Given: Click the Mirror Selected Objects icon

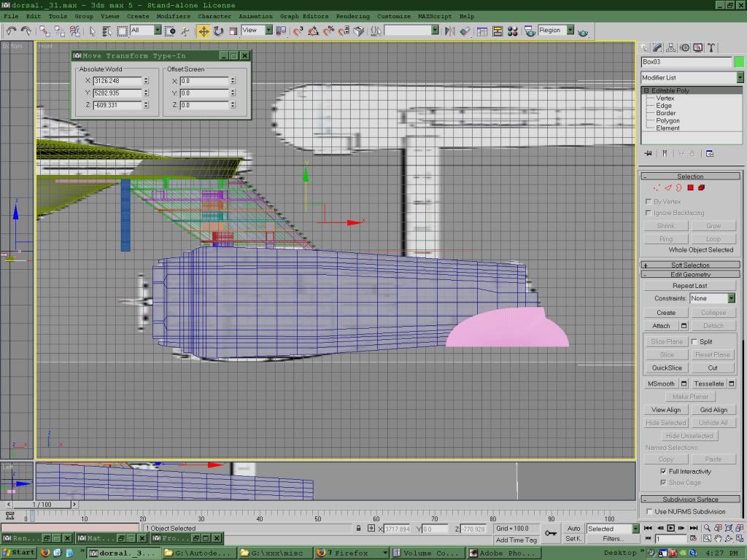Looking at the screenshot, I should point(449,31).
